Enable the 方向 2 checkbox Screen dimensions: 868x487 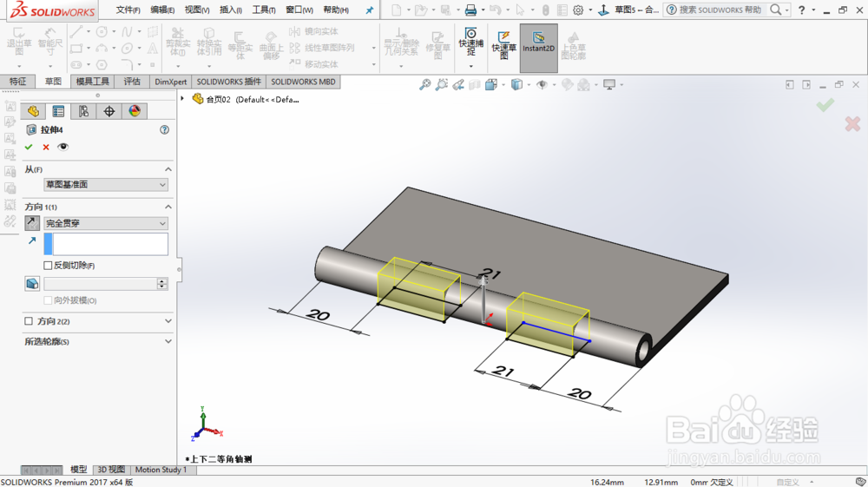click(x=29, y=321)
